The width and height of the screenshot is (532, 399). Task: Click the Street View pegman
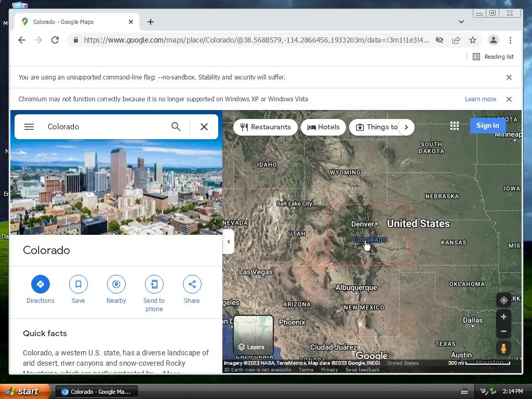504,349
